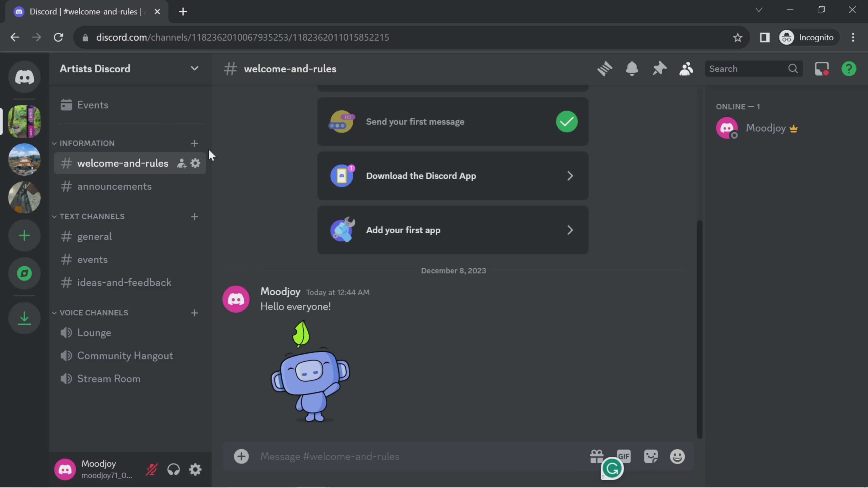Select the third photo server icon
The image size is (868, 488).
24,197
